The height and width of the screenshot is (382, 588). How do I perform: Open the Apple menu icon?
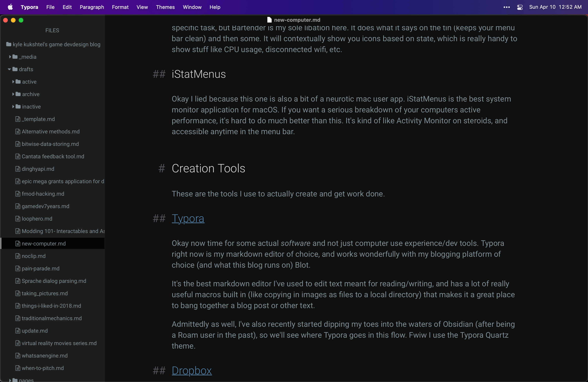click(x=10, y=7)
